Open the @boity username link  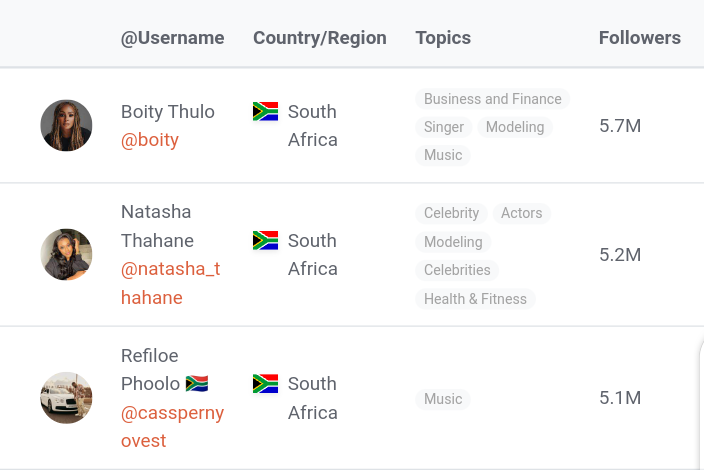click(150, 140)
